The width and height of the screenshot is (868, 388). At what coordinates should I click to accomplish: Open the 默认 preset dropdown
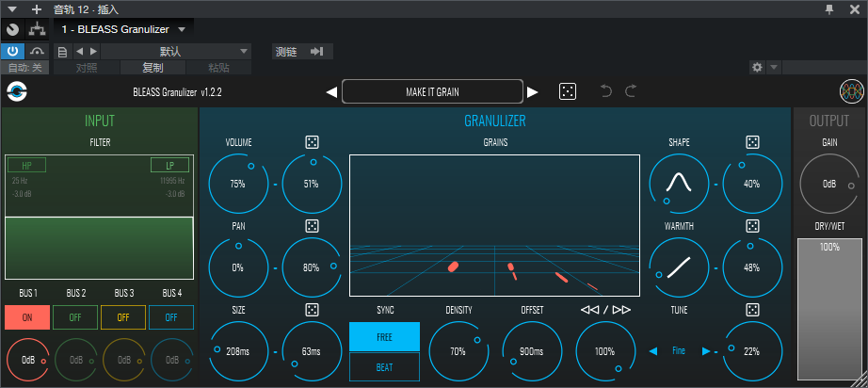click(176, 52)
